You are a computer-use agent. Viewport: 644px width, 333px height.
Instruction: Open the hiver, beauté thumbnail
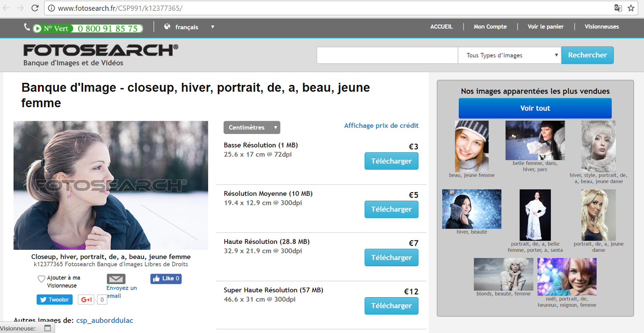click(x=472, y=209)
